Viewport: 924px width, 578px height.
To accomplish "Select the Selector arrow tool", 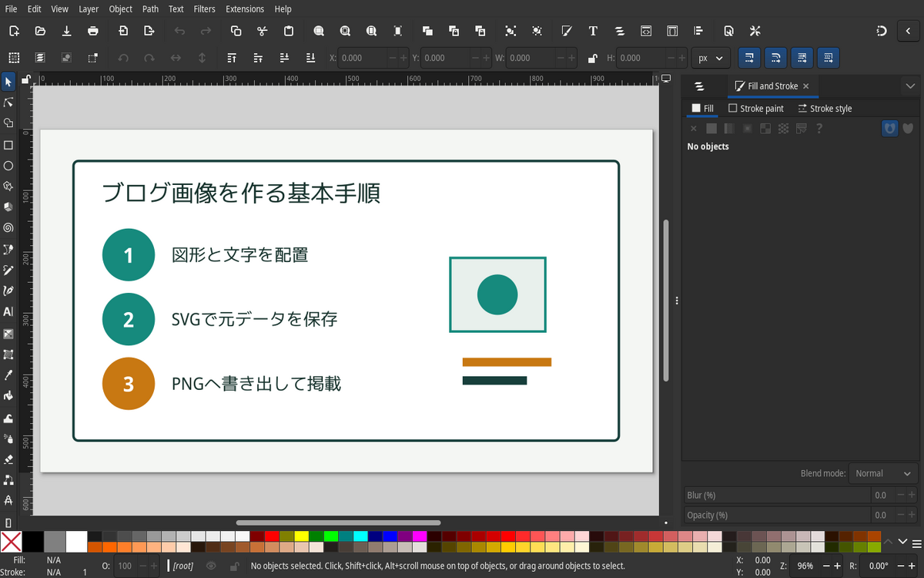I will pos(8,82).
